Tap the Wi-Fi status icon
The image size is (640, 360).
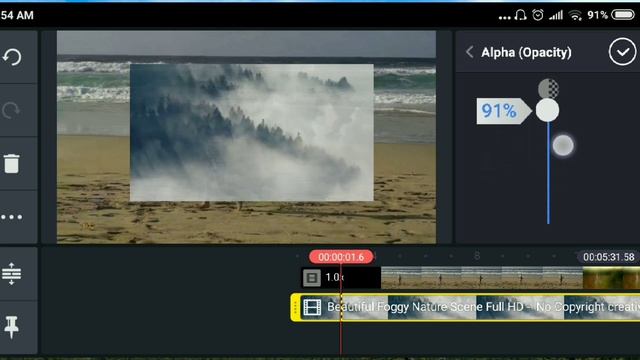point(576,16)
